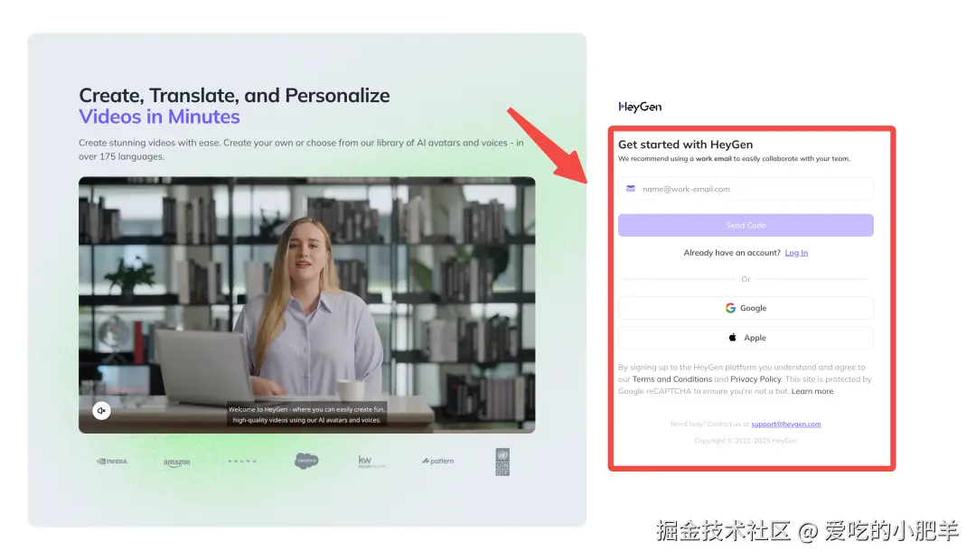Click the 'Welcome to HeyGen' video subtitle caption
976x560 pixels.
pos(307,415)
